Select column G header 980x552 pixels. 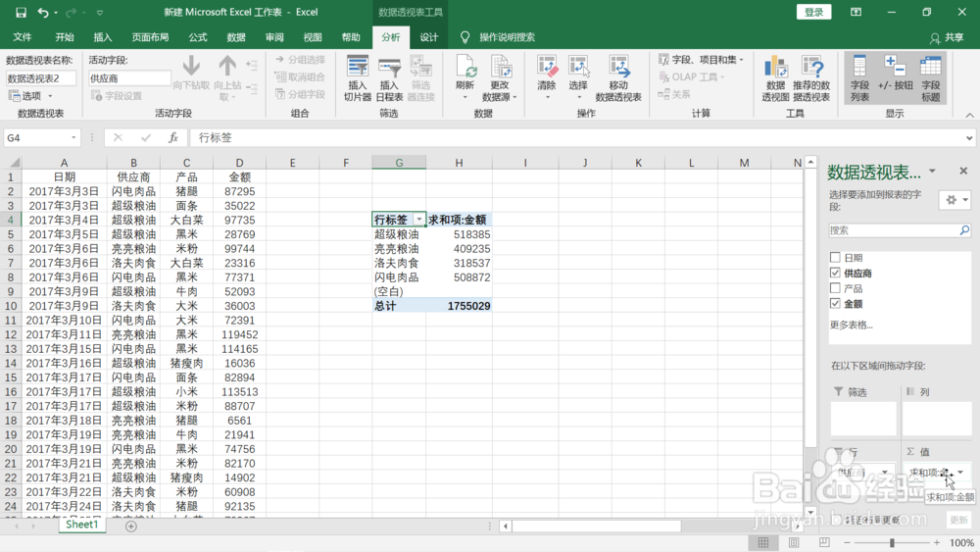tap(399, 163)
